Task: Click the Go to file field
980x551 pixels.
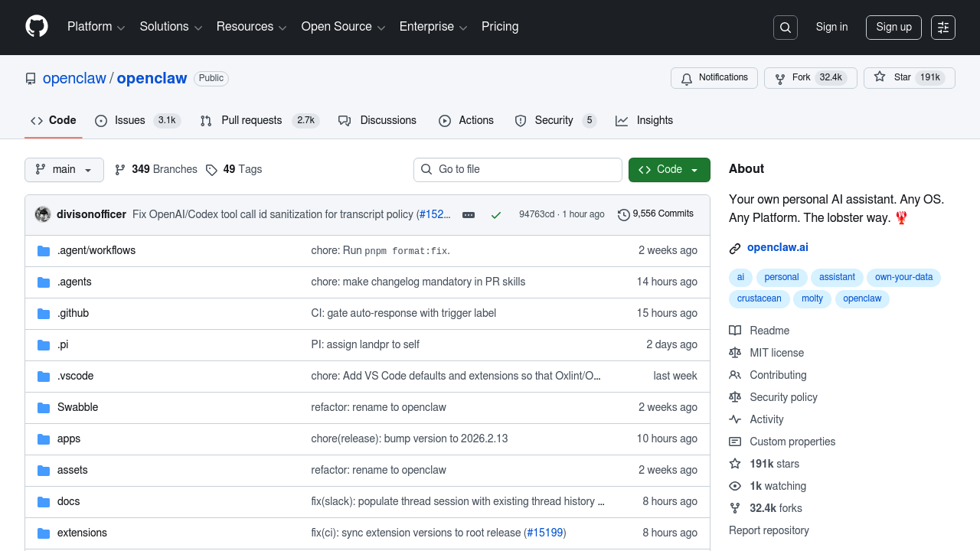Action: coord(518,170)
